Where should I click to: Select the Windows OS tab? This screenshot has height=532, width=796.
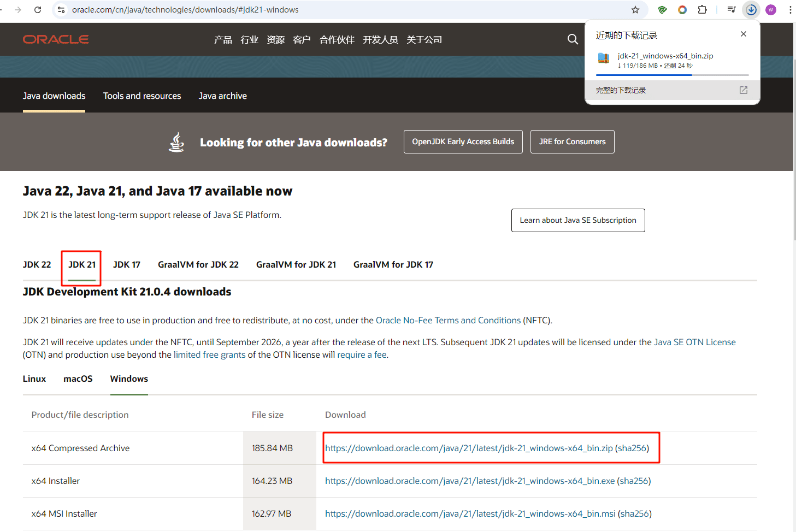pyautogui.click(x=129, y=379)
